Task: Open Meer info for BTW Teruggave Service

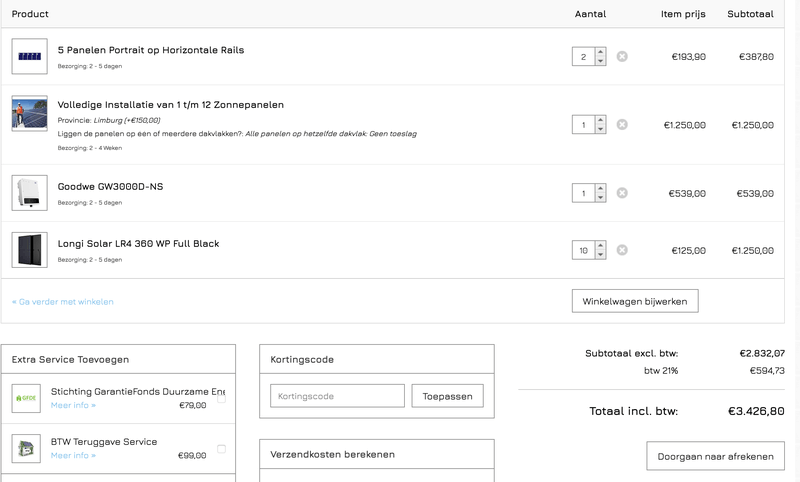Action: (73, 455)
